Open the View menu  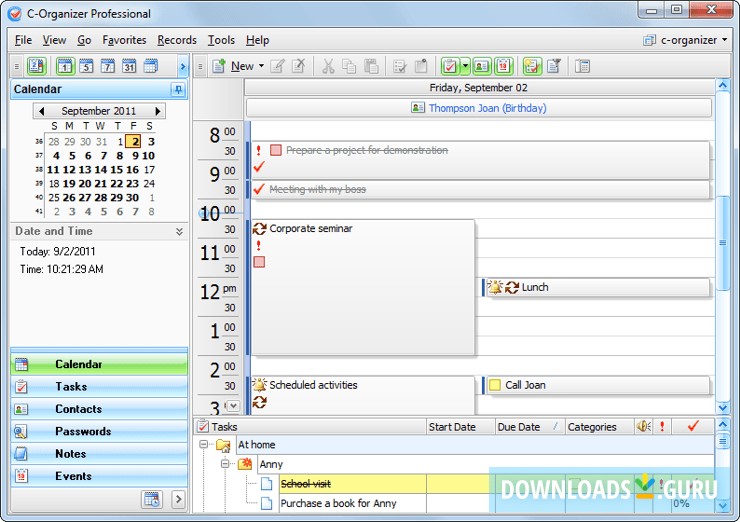click(54, 40)
